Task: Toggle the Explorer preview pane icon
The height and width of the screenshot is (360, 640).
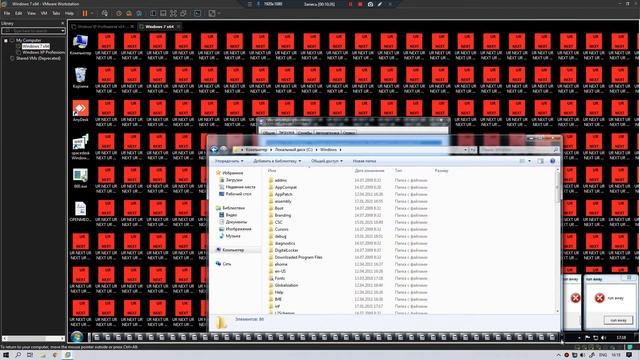Action: (x=540, y=161)
